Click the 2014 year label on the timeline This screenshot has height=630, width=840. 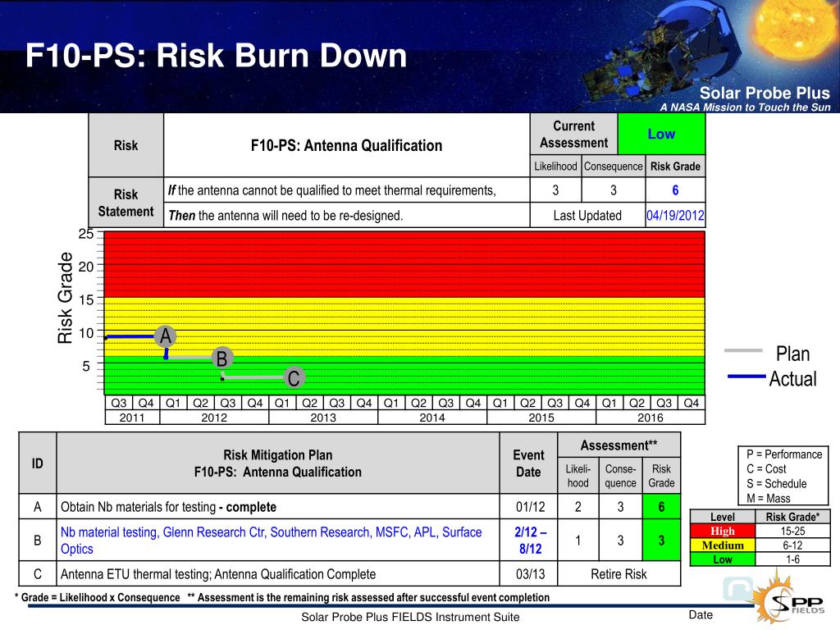tap(432, 418)
